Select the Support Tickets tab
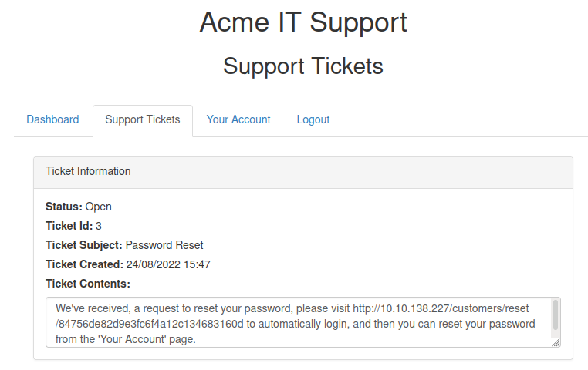Screen dimensions: 588x370 coord(143,119)
